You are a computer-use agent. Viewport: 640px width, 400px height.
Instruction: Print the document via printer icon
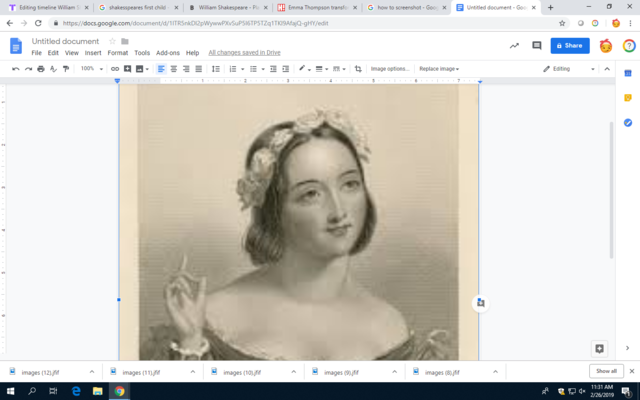pos(41,69)
